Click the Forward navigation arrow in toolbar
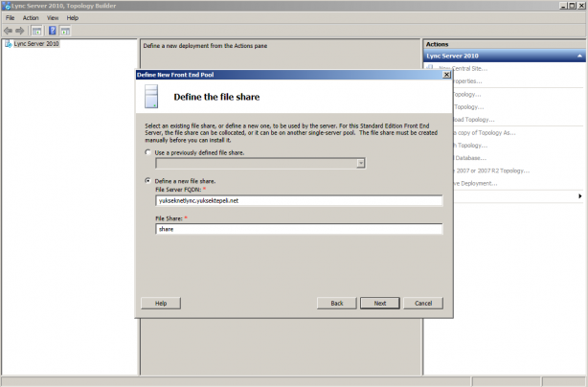This screenshot has height=387, width=588. click(20, 31)
